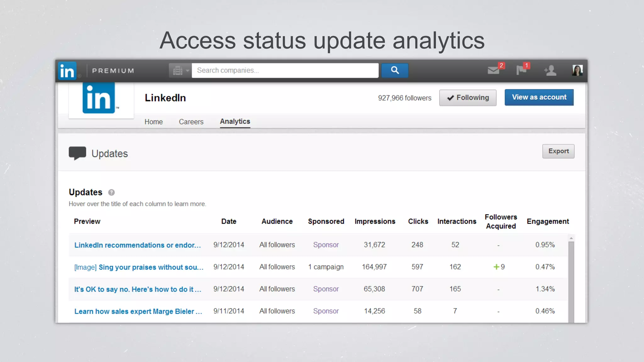Click the Sponsored column header
The image size is (644, 362).
(x=326, y=222)
